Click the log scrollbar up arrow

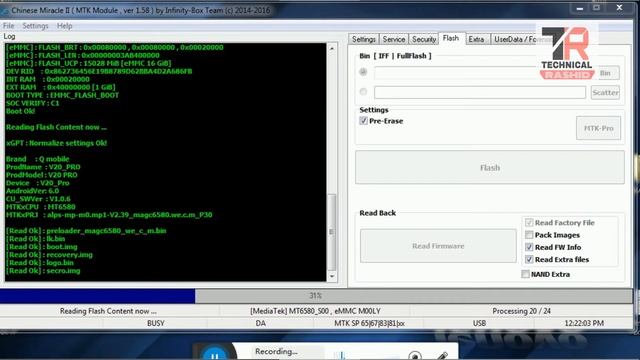pos(332,48)
